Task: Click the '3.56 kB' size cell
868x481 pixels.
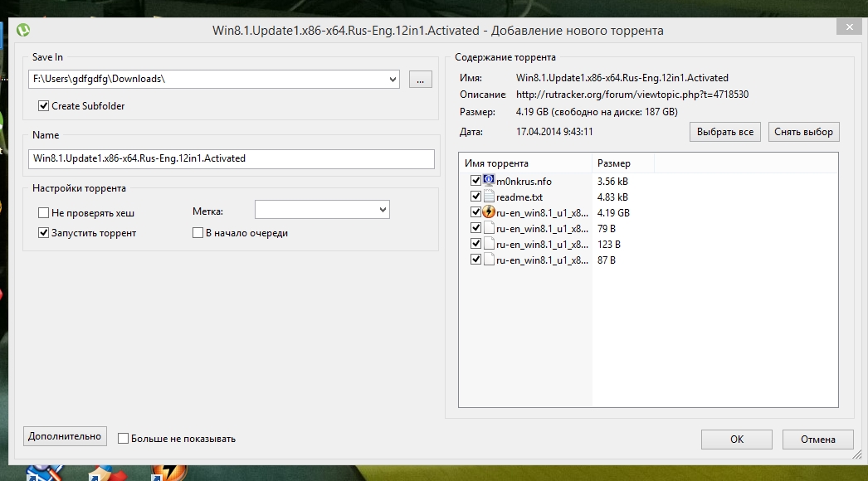Action: tap(612, 182)
